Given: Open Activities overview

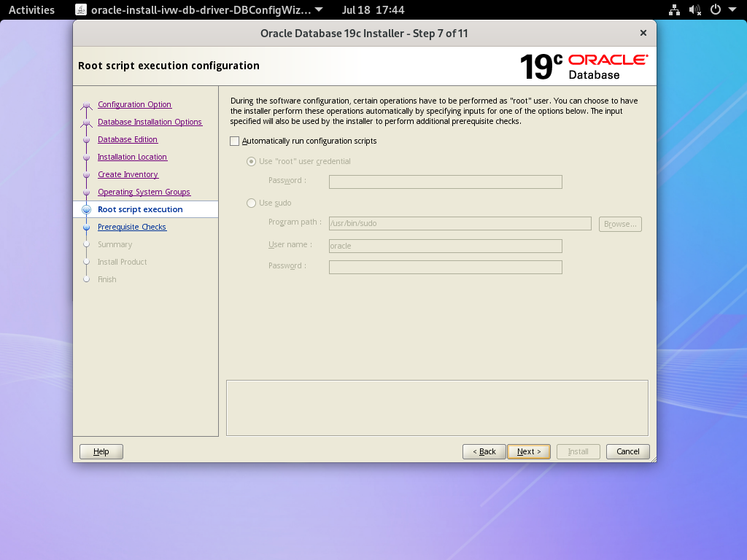Looking at the screenshot, I should coord(31,10).
